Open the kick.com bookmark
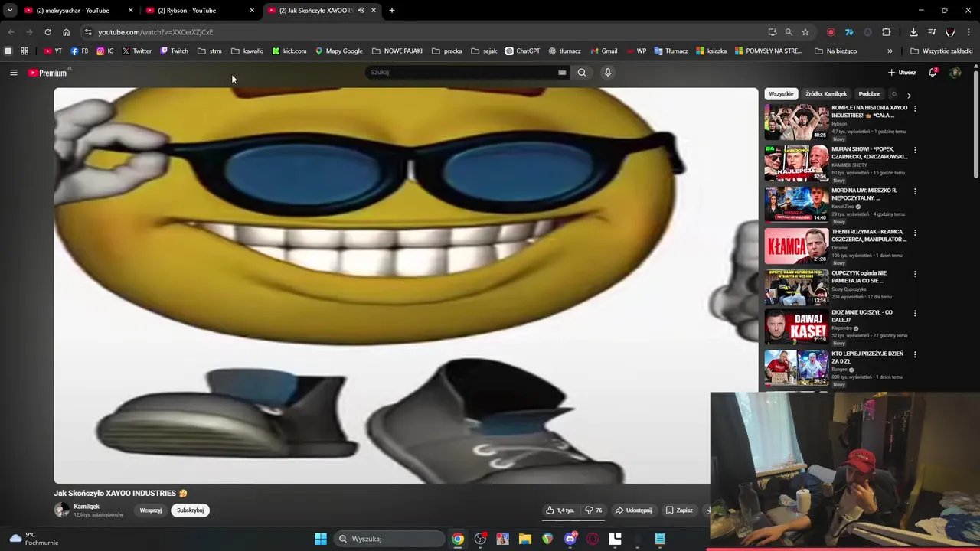 click(x=289, y=51)
